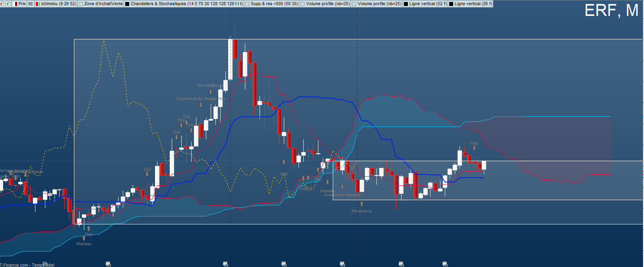Click the black swatch beside Chandeliers & Stochastiques
This screenshot has width=644, height=267.
click(x=127, y=4)
